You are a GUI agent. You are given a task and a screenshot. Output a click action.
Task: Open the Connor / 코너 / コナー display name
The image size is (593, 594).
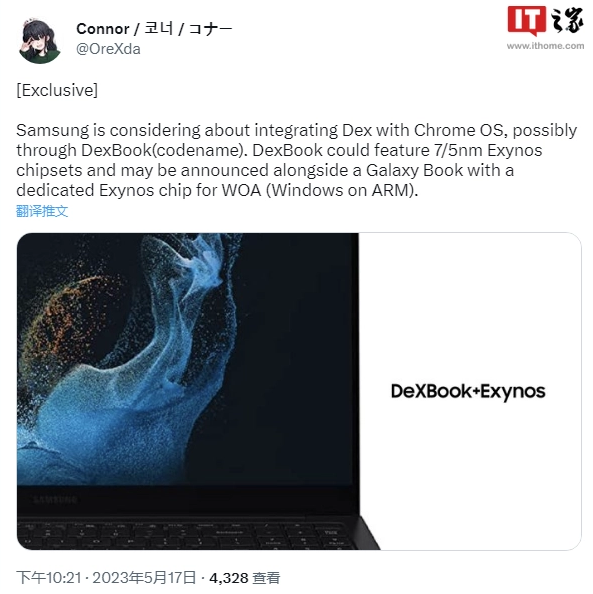coord(154,28)
